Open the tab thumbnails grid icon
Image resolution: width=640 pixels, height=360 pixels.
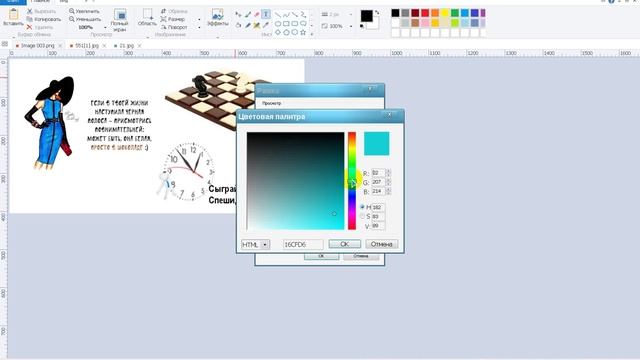pyautogui.click(x=4, y=44)
